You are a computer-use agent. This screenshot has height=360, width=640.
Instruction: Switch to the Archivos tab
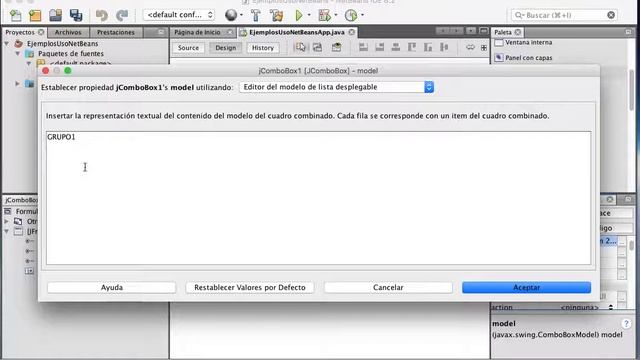click(68, 32)
